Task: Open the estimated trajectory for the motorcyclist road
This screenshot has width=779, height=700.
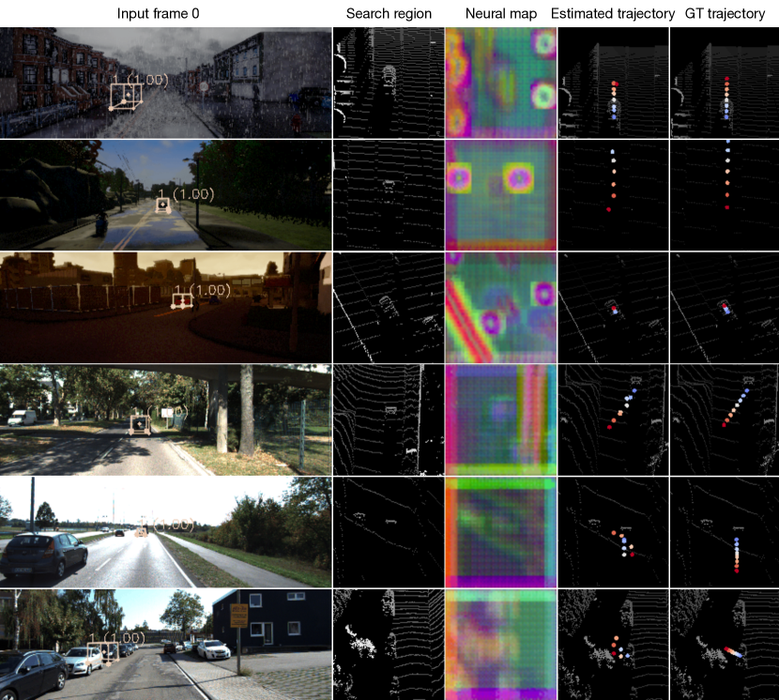Action: [613, 195]
